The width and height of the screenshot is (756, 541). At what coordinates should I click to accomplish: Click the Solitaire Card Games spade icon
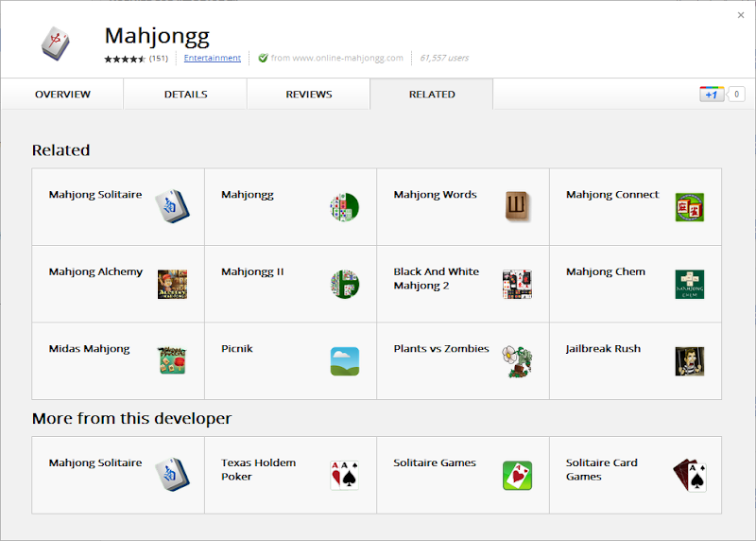tap(690, 476)
